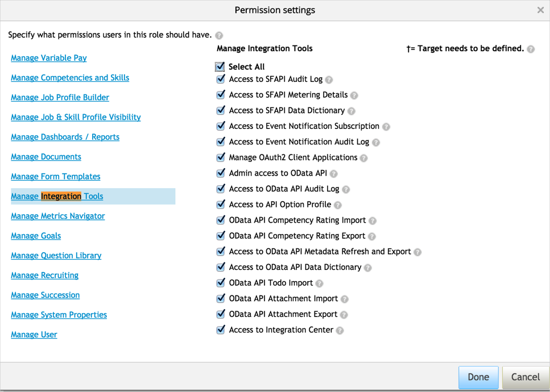Open help icon beside permissions description text

click(x=219, y=35)
